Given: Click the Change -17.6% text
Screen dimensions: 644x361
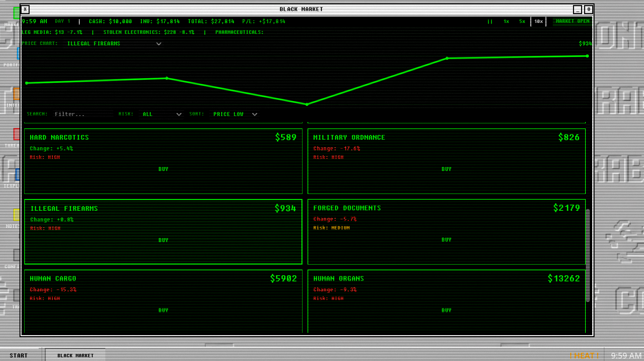Looking at the screenshot, I should click(x=336, y=149).
